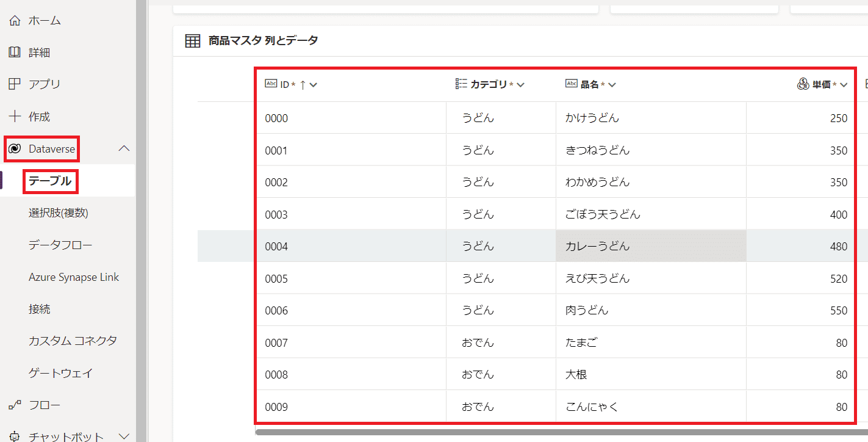Select the 単価 cell showing 250
The width and height of the screenshot is (868, 442).
coord(801,118)
